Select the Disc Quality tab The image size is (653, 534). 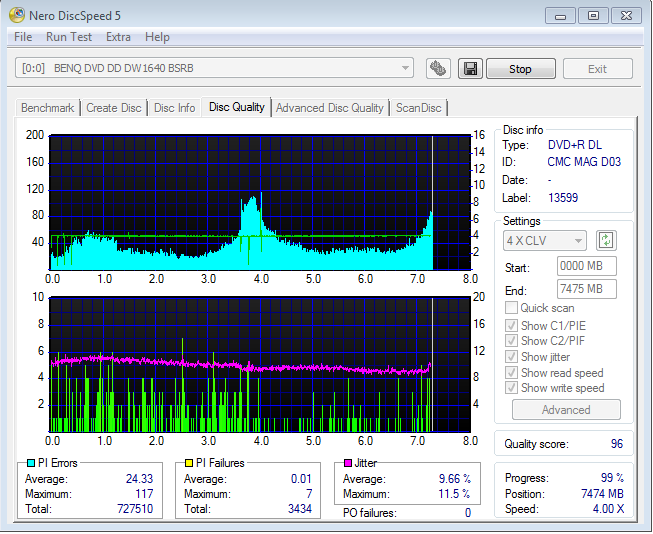[237, 107]
